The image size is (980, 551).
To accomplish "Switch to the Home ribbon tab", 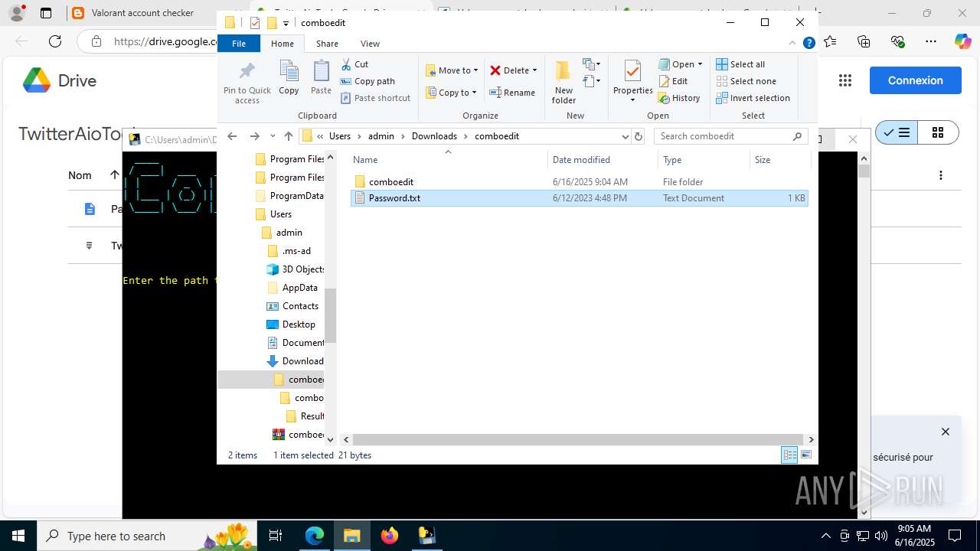I will [283, 44].
